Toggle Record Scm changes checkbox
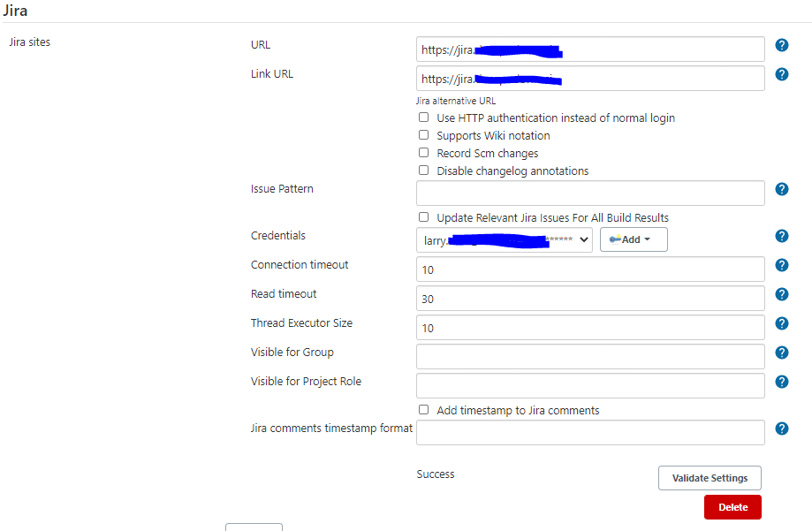This screenshot has width=812, height=531. (x=423, y=152)
